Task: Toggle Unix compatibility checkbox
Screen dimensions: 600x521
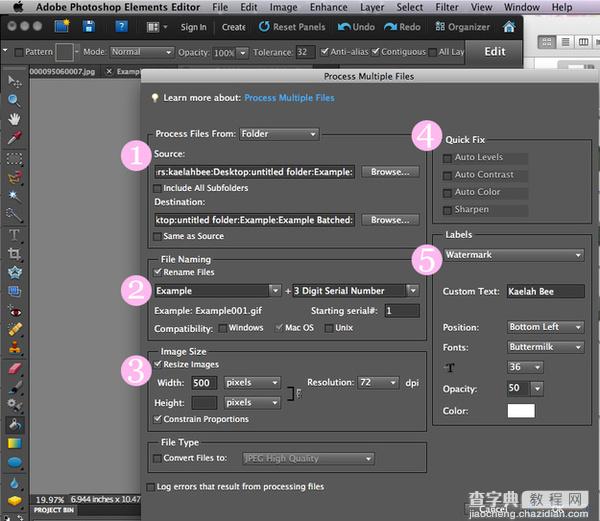Action: pyautogui.click(x=329, y=328)
